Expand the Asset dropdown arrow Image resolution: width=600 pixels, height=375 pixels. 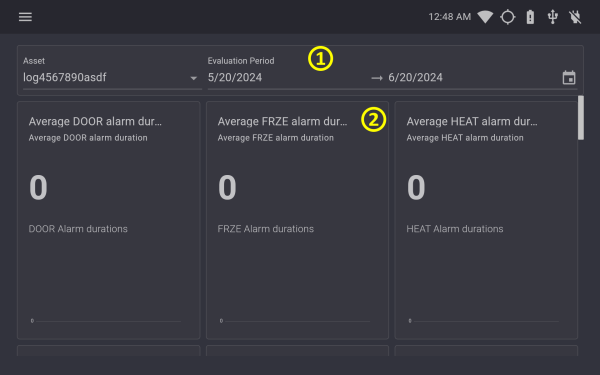(x=194, y=78)
